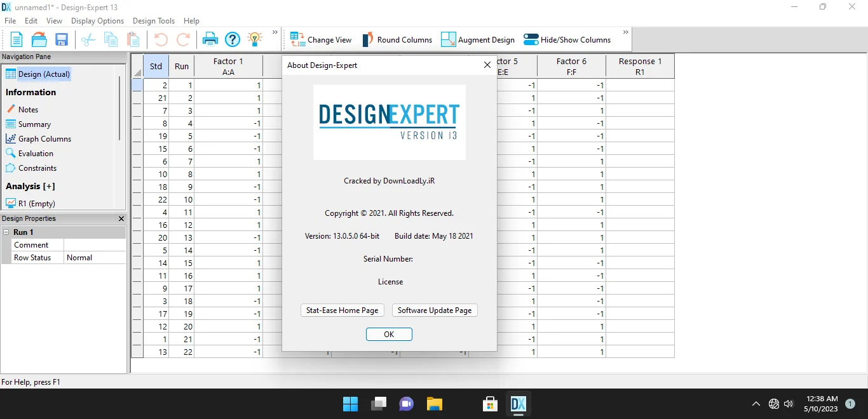Open help with the question mark icon
Screen dimensions: 868x419
[233, 39]
